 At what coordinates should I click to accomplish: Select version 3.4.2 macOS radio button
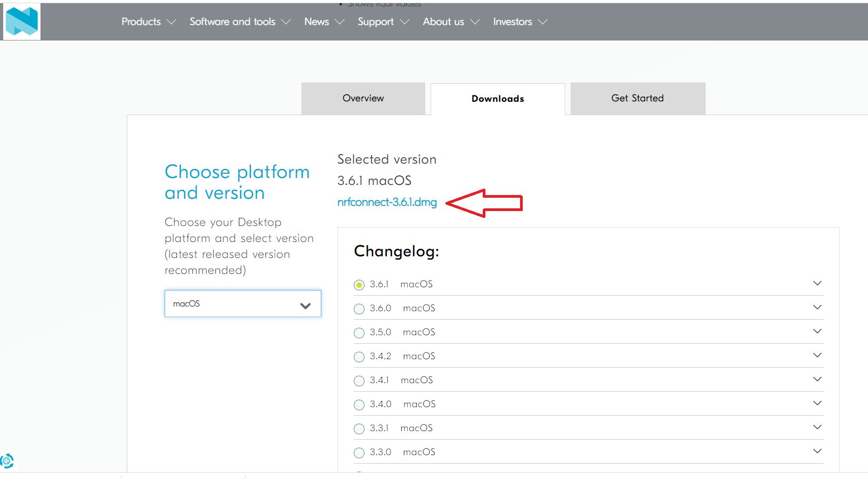pos(359,357)
